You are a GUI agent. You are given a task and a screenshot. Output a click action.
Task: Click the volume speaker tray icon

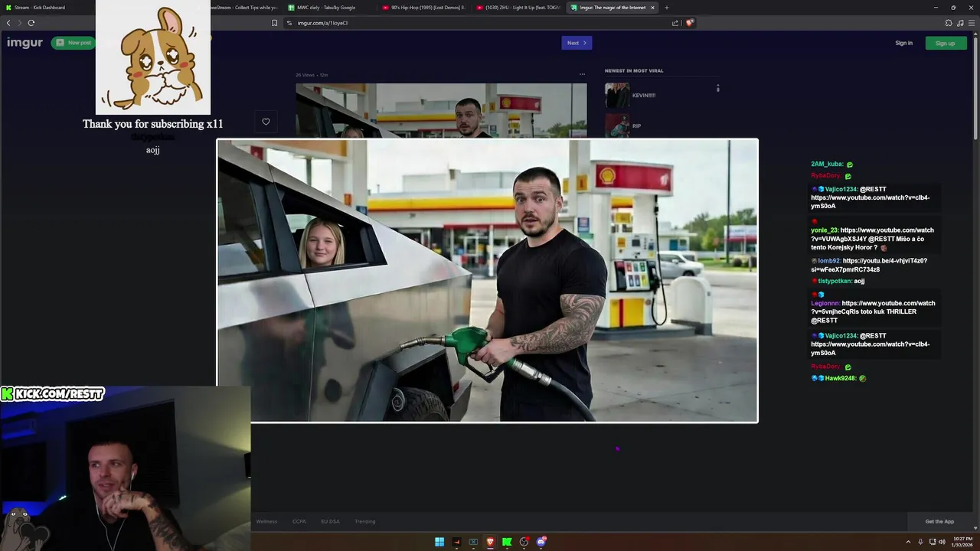pyautogui.click(x=942, y=542)
